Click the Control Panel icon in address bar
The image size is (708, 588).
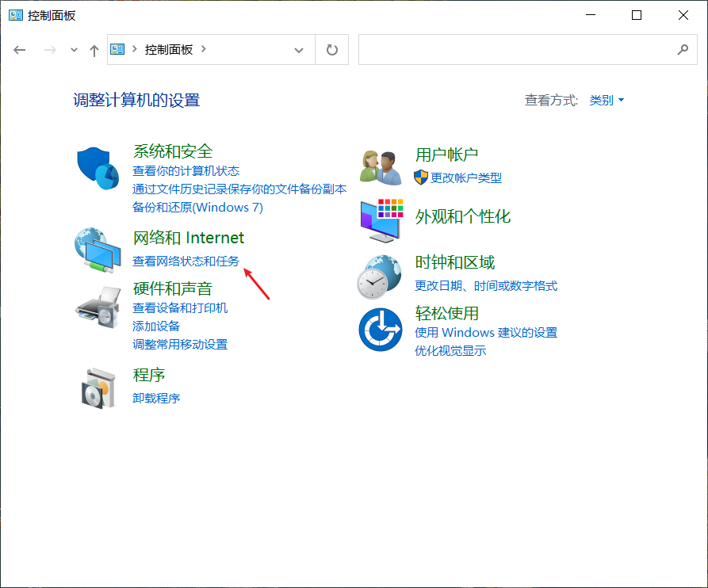[117, 49]
